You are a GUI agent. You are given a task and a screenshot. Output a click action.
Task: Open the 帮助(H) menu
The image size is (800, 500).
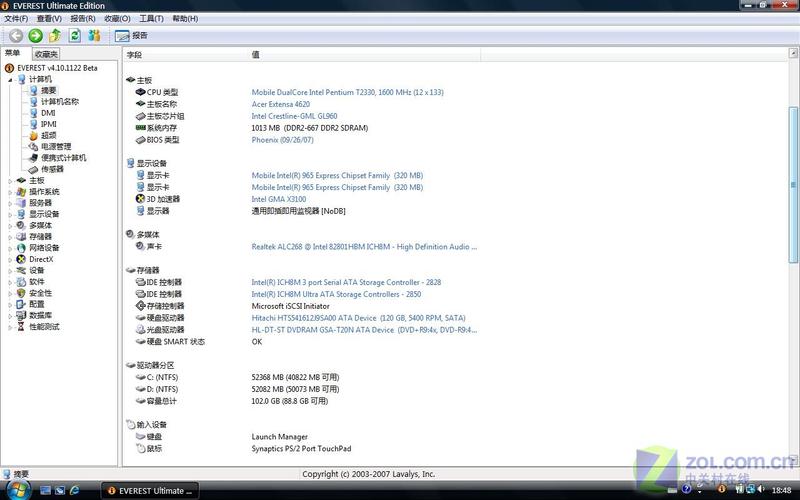[185, 18]
